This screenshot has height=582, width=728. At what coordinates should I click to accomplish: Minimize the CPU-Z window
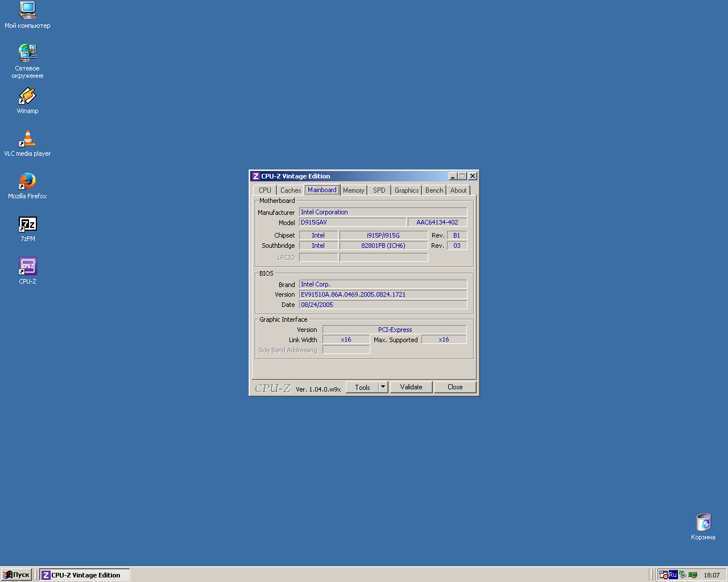point(453,176)
